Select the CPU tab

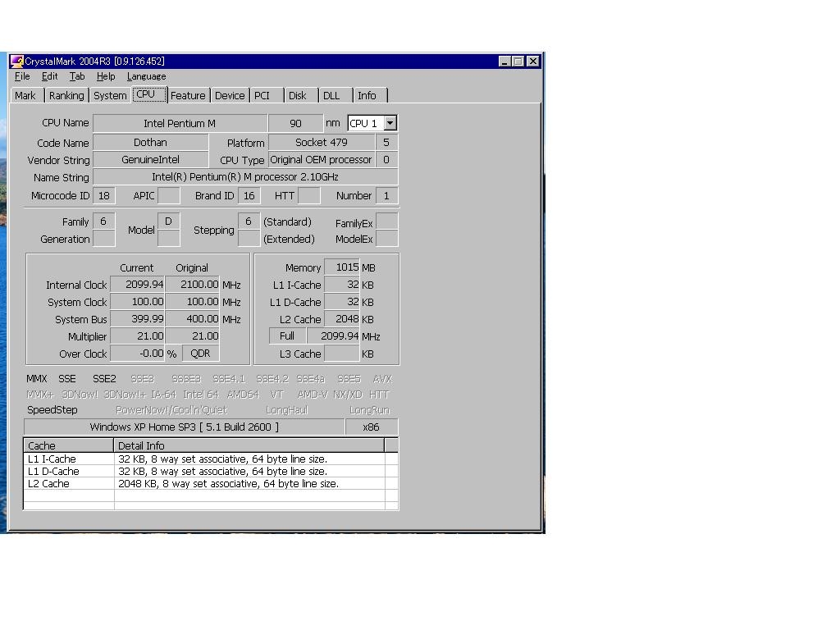coord(149,94)
